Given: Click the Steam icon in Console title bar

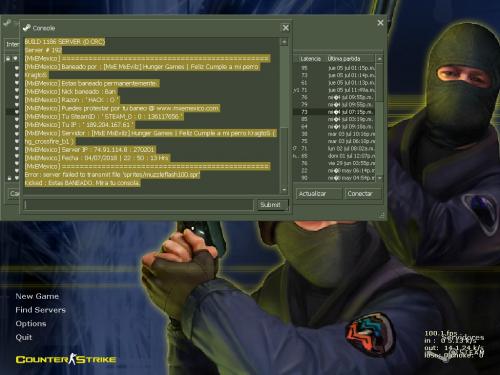Looking at the screenshot, I should (27, 28).
